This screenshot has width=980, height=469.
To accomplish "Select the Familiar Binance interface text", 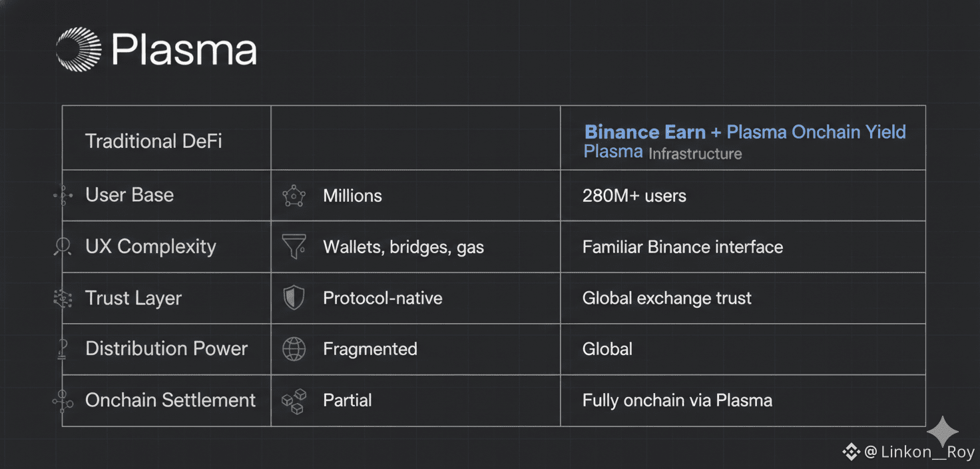I will (x=682, y=247).
